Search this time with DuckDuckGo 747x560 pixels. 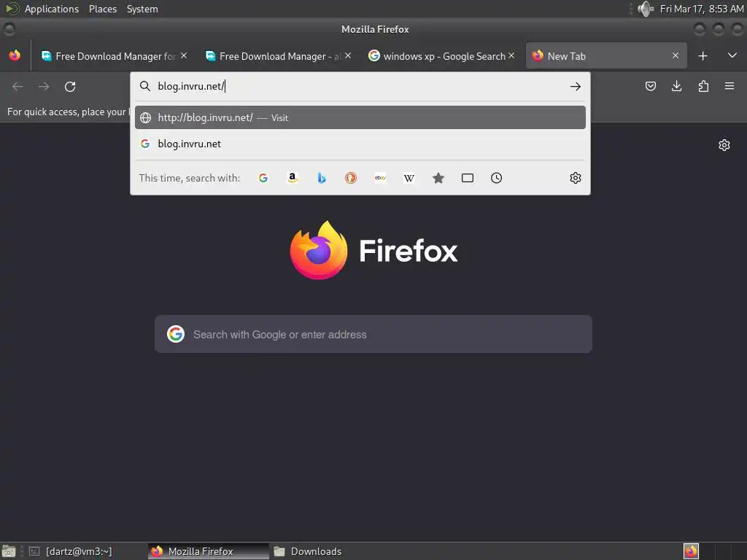[x=351, y=178]
